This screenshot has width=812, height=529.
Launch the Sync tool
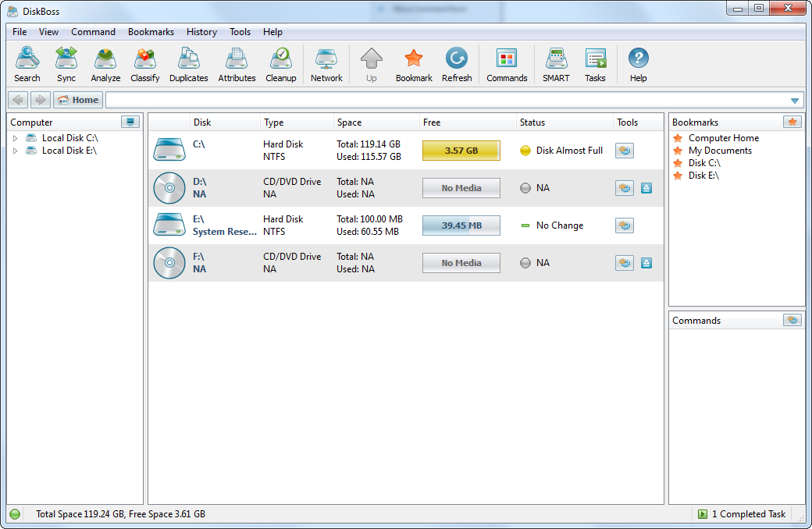click(66, 64)
